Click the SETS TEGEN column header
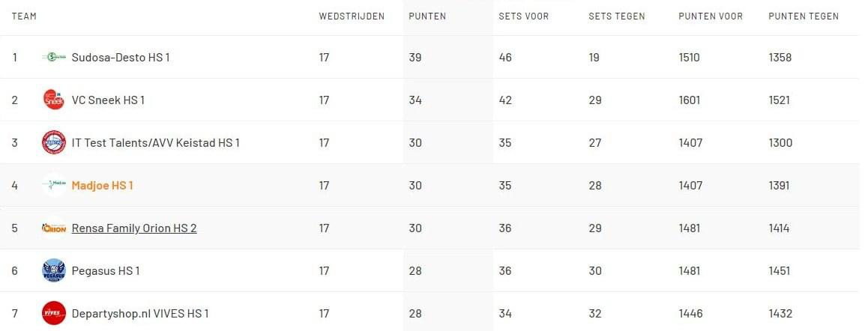 617,16
